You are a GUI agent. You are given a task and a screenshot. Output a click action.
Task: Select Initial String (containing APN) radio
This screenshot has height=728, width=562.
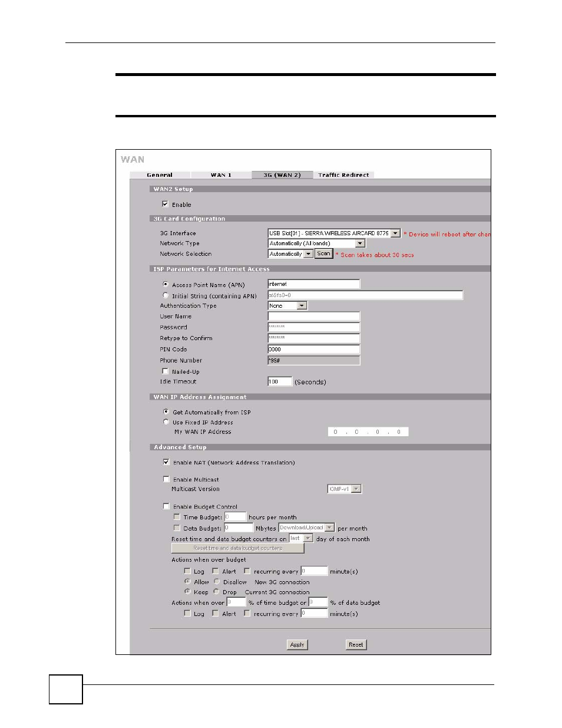166,295
